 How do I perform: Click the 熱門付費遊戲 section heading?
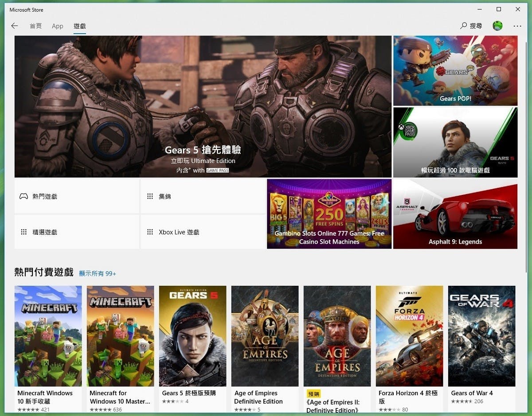tap(44, 272)
